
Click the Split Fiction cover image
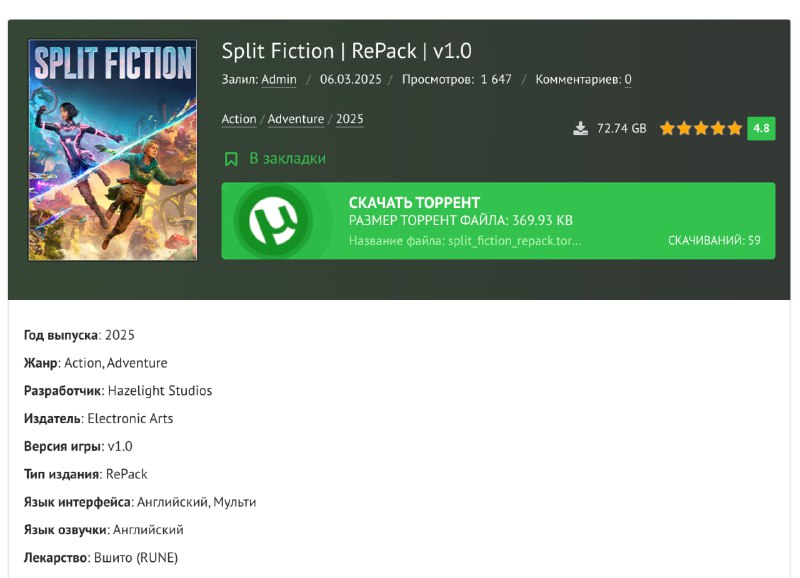112,150
